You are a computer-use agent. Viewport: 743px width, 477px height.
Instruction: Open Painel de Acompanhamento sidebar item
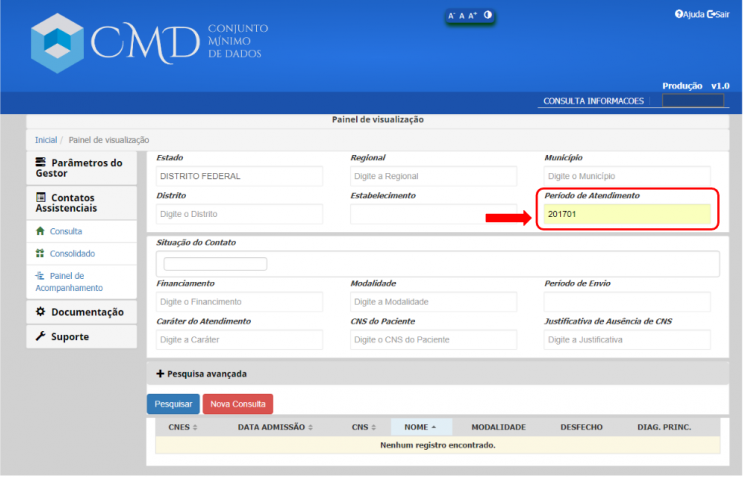point(75,281)
